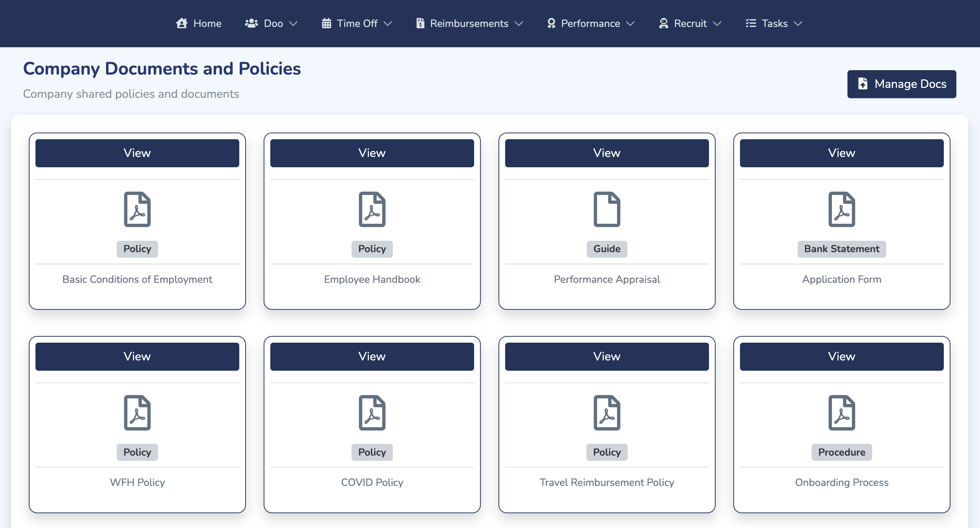Click the PDF icon for Application Form
Image resolution: width=980 pixels, height=528 pixels.
pyautogui.click(x=842, y=209)
